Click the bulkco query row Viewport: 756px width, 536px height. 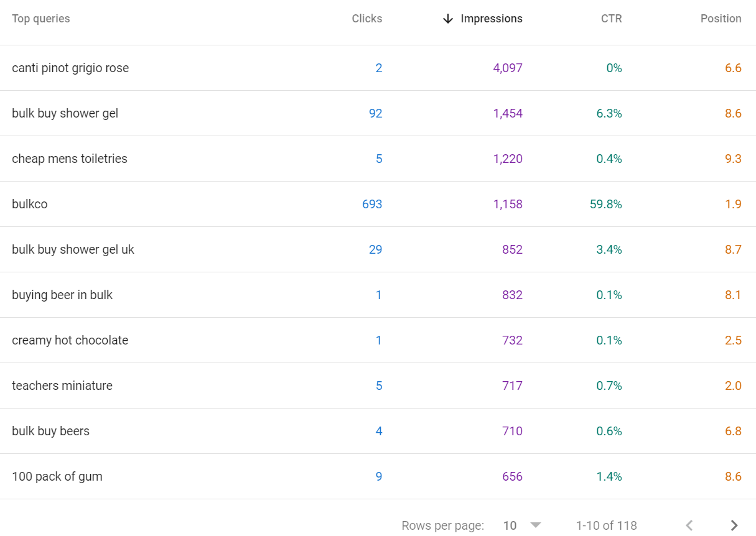pos(30,204)
